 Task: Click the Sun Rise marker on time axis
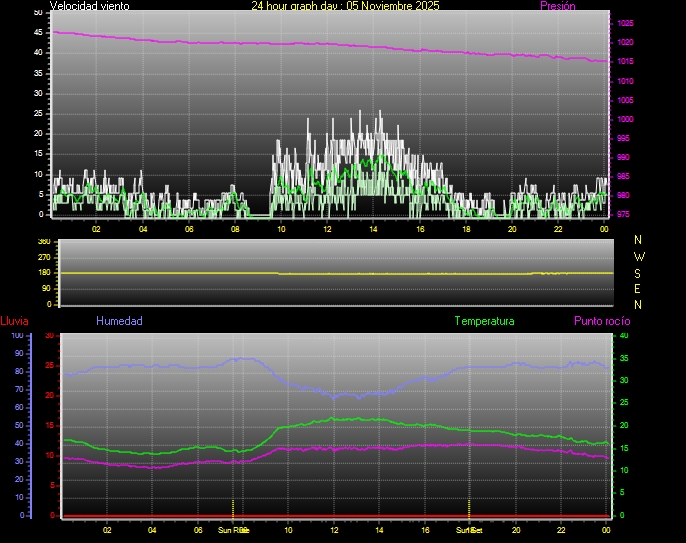[x=233, y=530]
